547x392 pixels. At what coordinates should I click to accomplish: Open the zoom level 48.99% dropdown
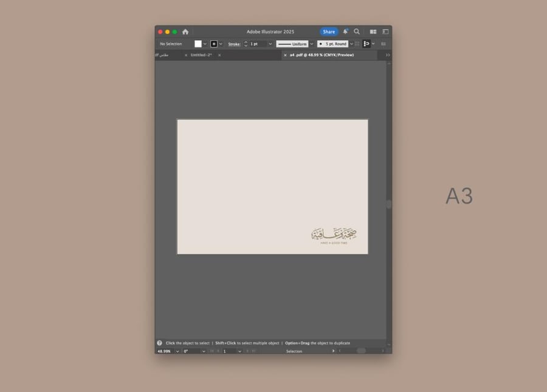[177, 351]
